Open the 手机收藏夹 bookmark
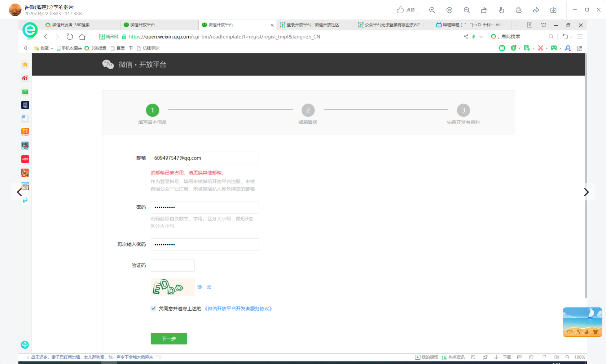The image size is (606, 364). (69, 48)
